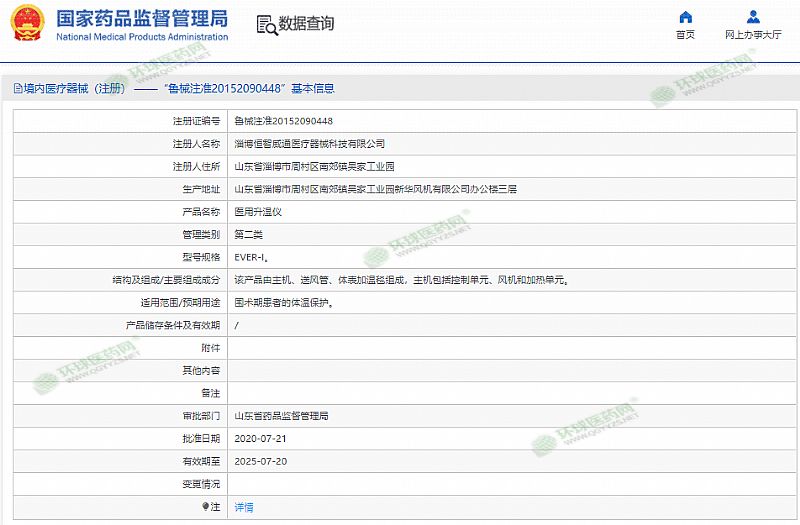Click the 数据查询 heading text

point(306,24)
